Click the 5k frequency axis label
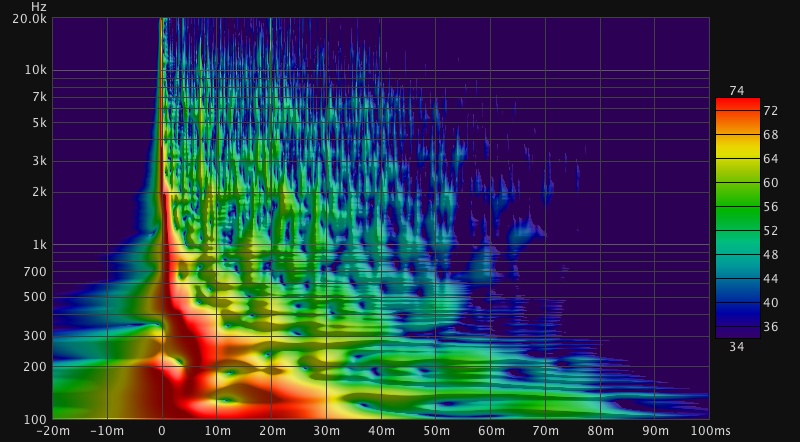This screenshot has width=800, height=442. click(38, 123)
